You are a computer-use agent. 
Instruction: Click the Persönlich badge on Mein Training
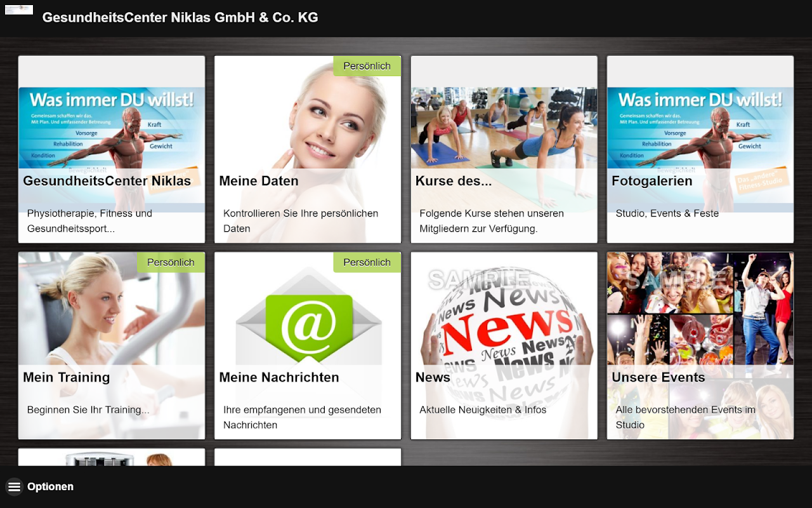tap(171, 262)
